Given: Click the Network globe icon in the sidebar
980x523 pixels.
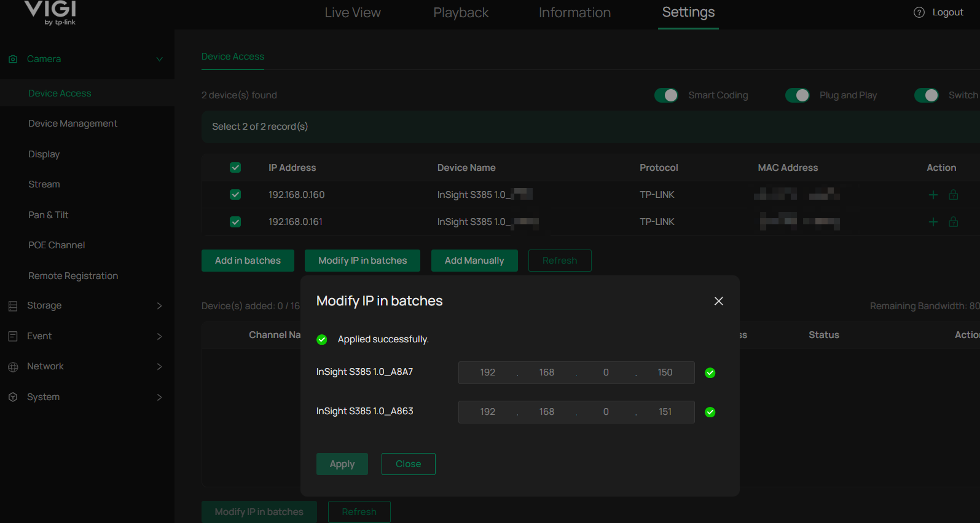Looking at the screenshot, I should (13, 367).
